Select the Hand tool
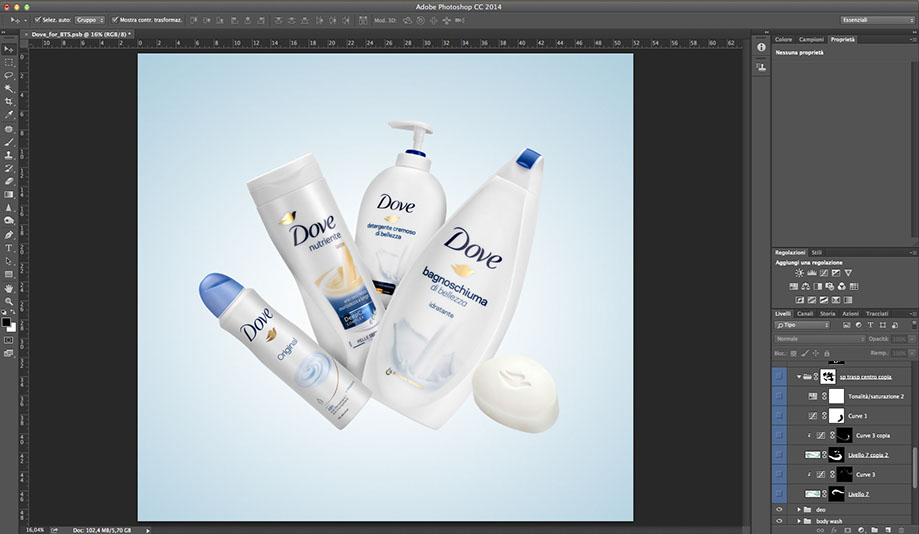 click(9, 288)
